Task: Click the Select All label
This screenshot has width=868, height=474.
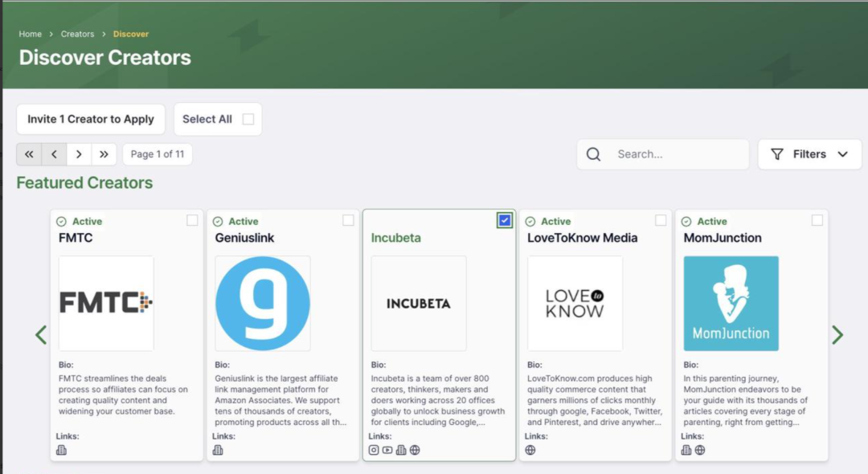Action: (207, 119)
